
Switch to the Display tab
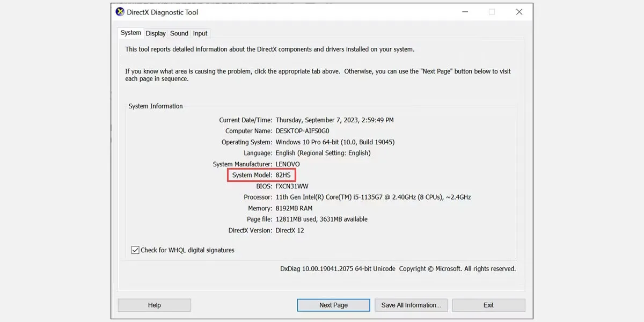[x=155, y=33]
